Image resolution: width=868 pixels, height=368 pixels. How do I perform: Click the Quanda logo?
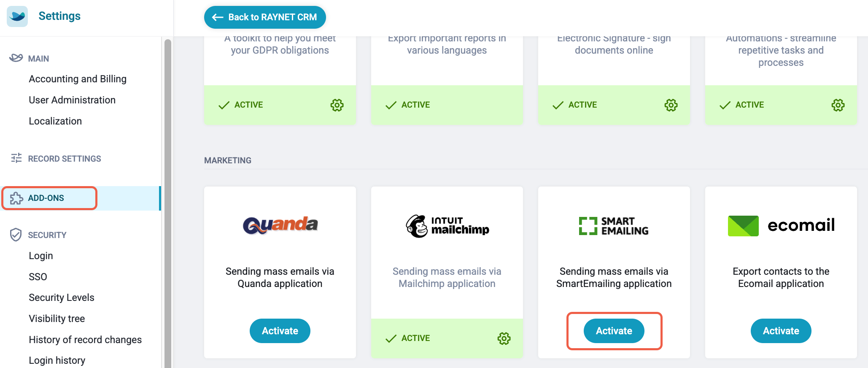(280, 225)
